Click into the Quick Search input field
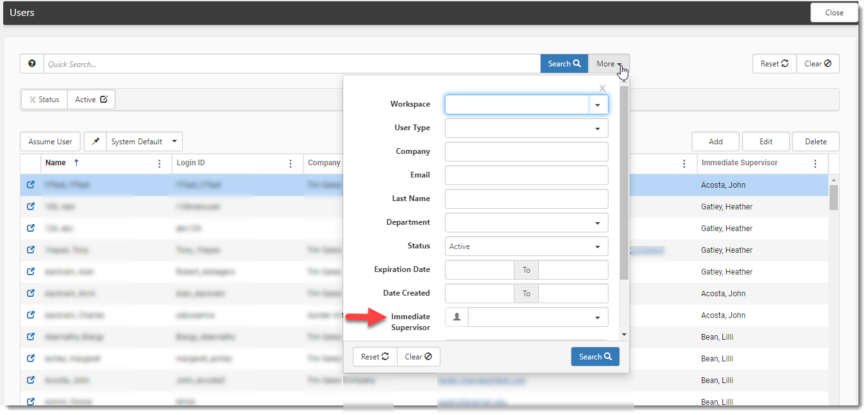Viewport: 868px width, 415px height. point(291,64)
